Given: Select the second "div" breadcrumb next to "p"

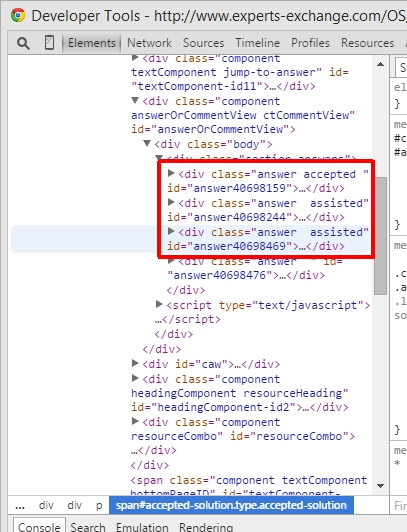Looking at the screenshot, I should coord(75,506).
